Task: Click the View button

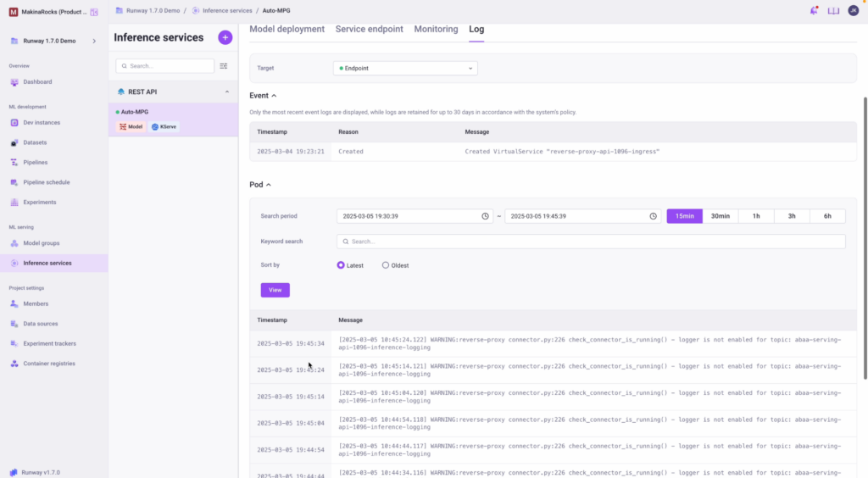Action: (275, 290)
